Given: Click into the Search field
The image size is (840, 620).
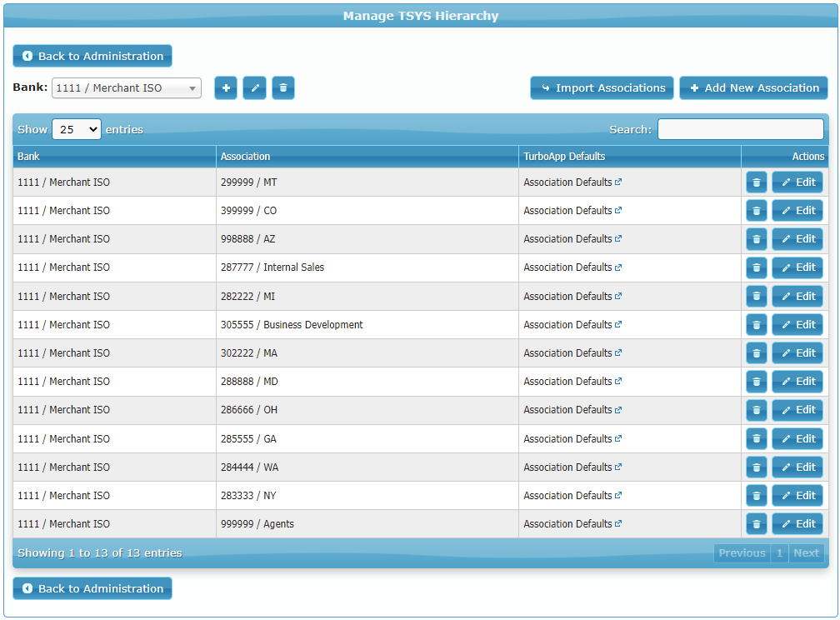Looking at the screenshot, I should click(740, 129).
